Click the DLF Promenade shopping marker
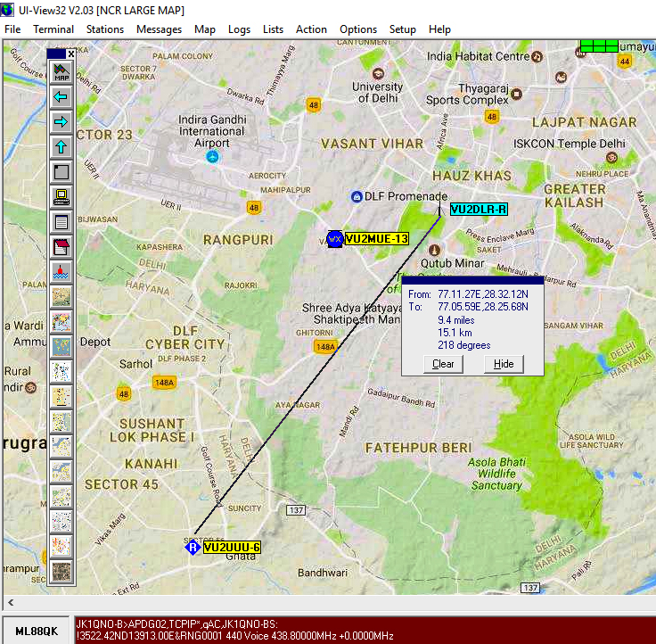 pos(357,196)
